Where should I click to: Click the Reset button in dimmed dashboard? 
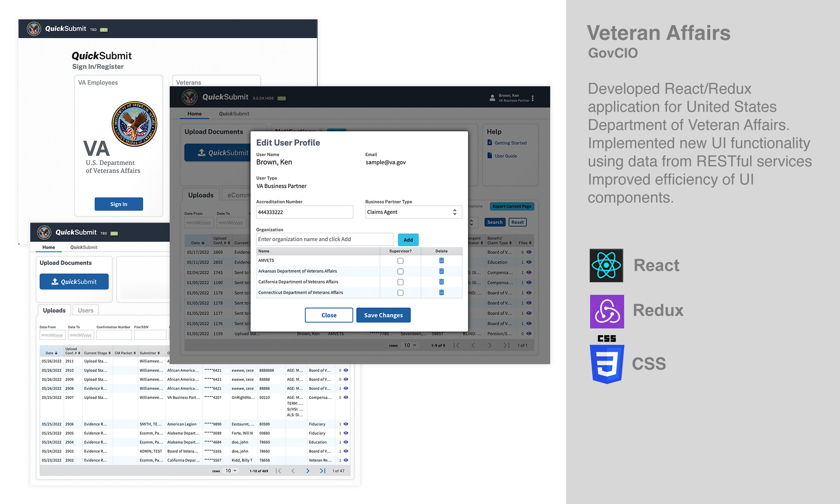pyautogui.click(x=517, y=222)
